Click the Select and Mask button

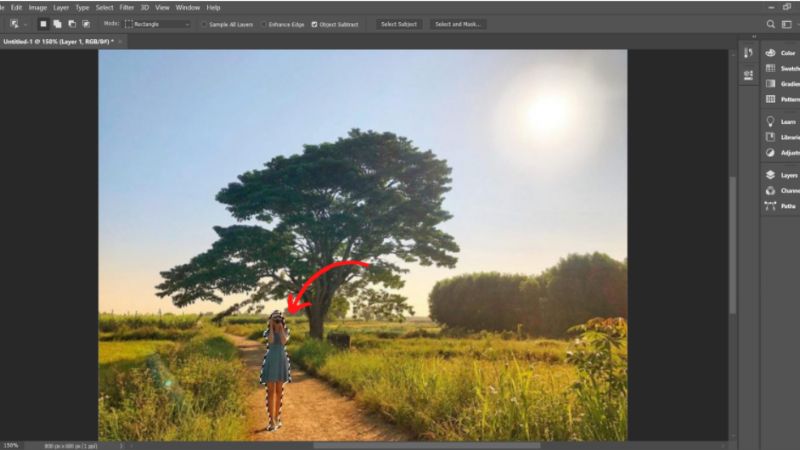click(458, 24)
